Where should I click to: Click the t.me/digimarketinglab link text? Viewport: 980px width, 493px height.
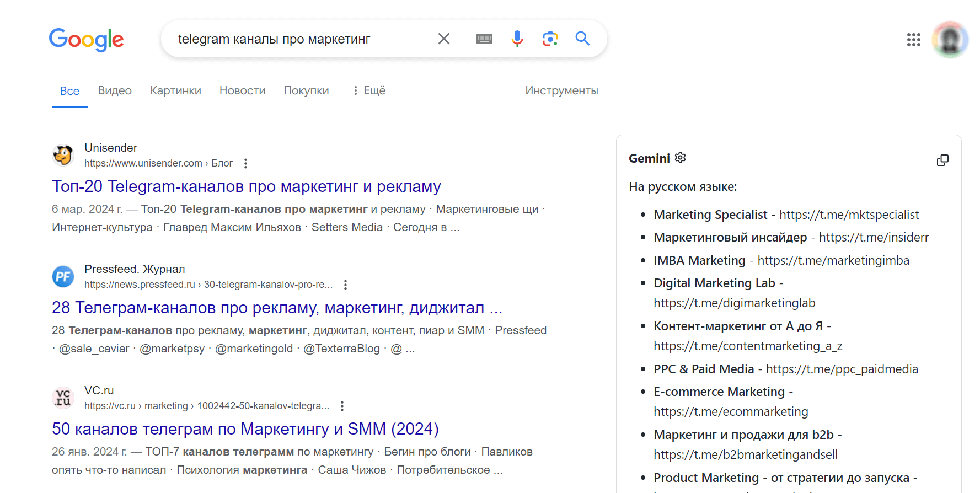(735, 303)
